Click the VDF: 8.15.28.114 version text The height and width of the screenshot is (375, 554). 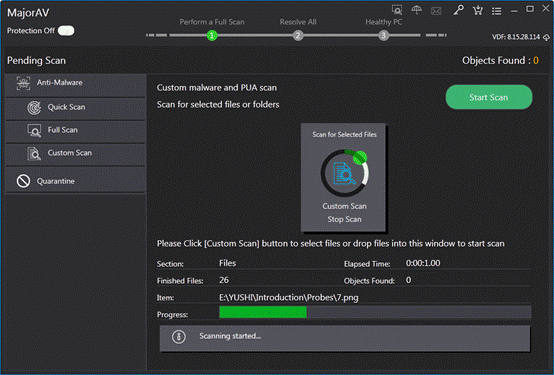[516, 37]
